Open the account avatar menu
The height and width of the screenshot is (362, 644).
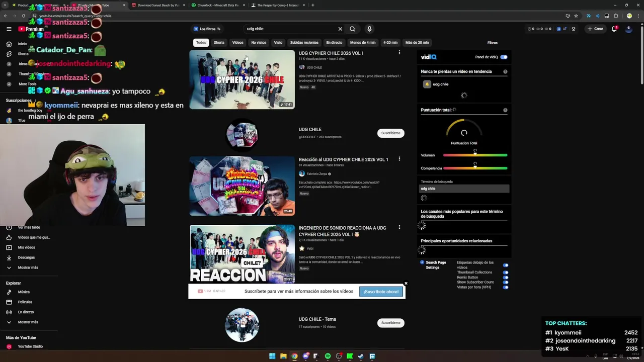(x=628, y=29)
